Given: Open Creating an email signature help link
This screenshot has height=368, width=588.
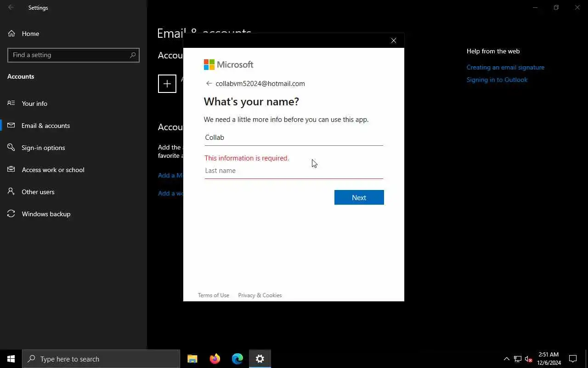Looking at the screenshot, I should (x=505, y=67).
